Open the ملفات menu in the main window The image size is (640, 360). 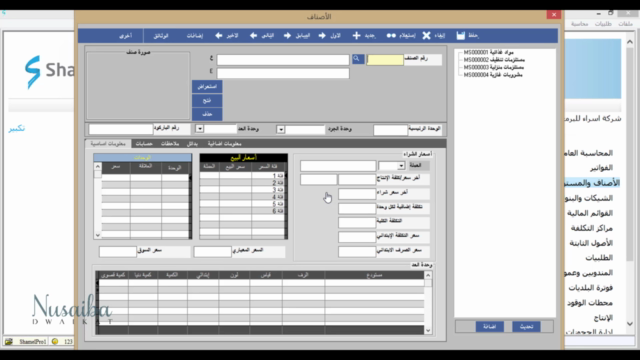625,24
